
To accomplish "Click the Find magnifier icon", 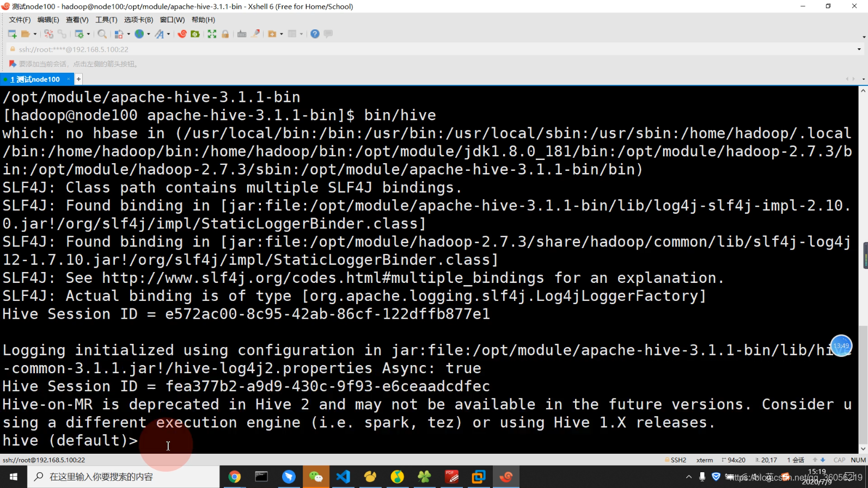I will (102, 34).
